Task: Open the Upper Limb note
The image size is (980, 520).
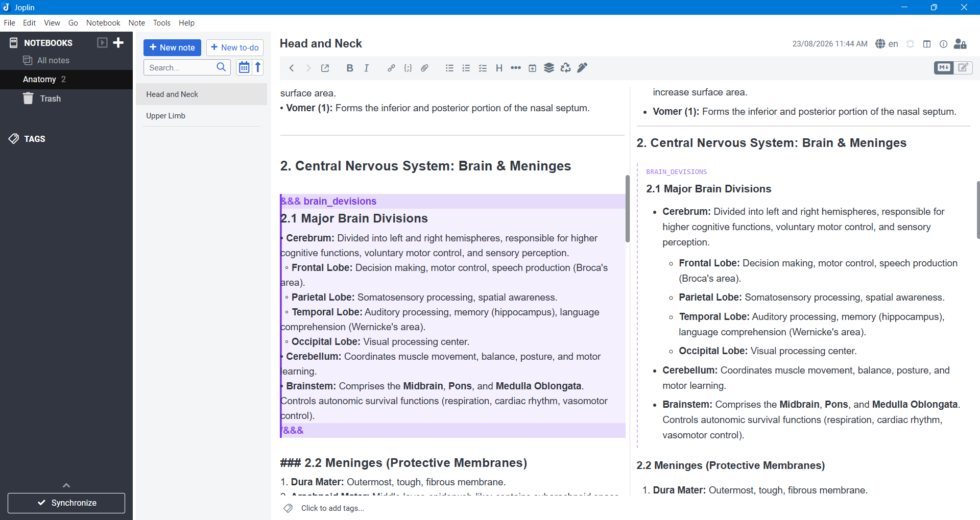Action: tap(201, 116)
